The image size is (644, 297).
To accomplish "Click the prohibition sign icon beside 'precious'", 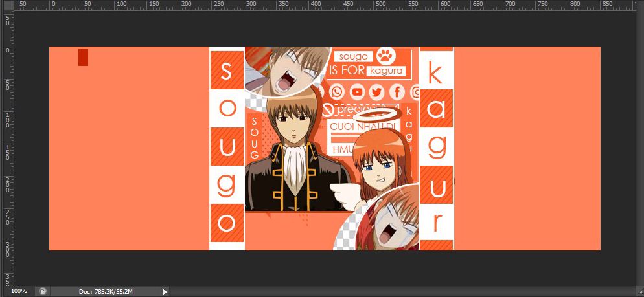I will (328, 109).
